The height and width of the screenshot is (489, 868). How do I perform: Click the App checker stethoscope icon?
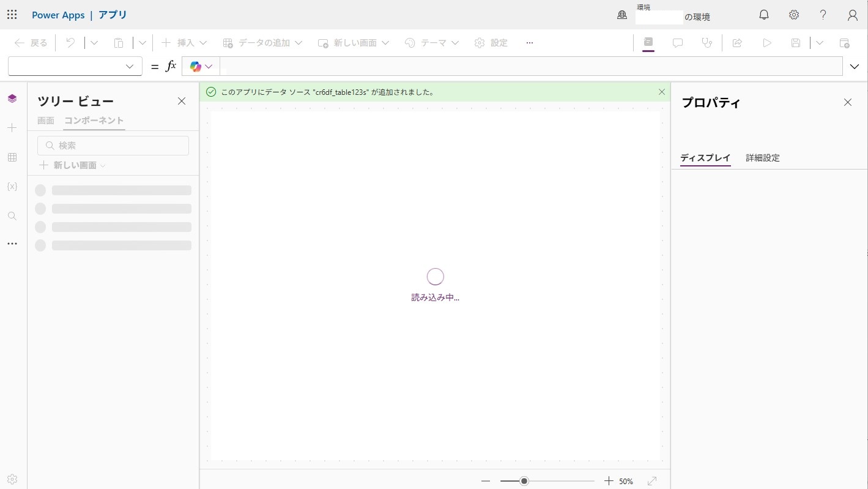707,43
